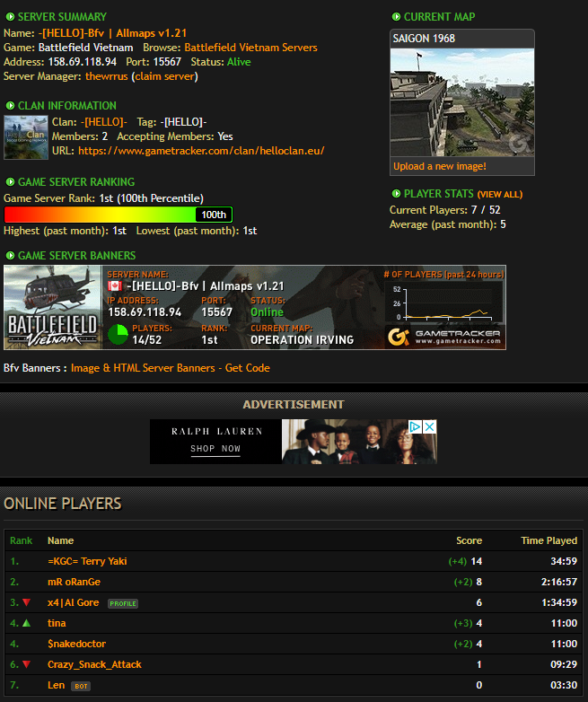588x702 pixels.
Task: Open server manager thewrrus profile
Action: click(x=107, y=76)
